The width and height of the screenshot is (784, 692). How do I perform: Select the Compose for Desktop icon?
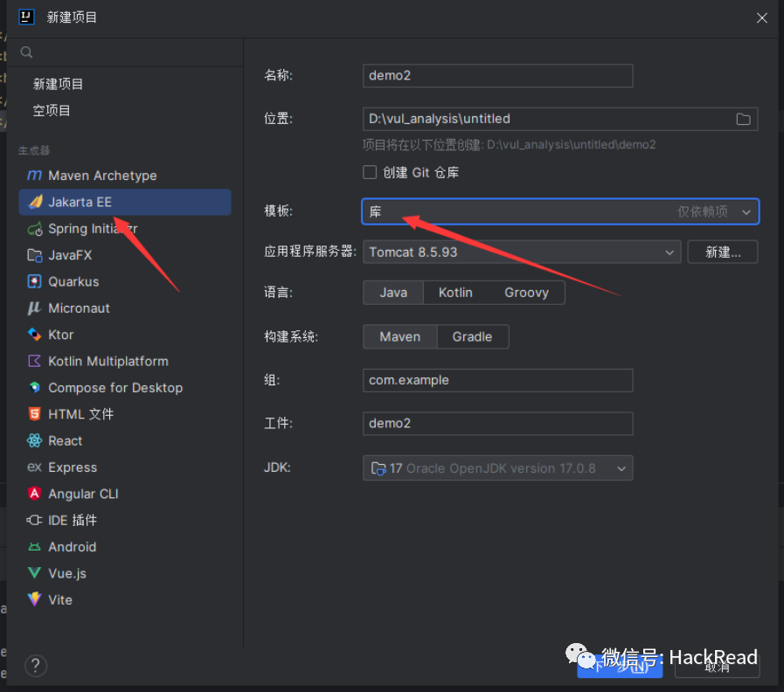(34, 387)
